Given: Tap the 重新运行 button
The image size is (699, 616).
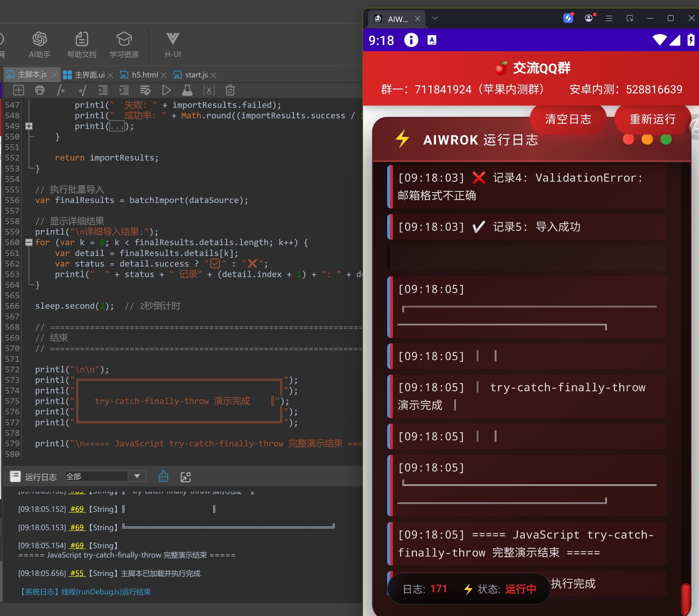Looking at the screenshot, I should coord(653,119).
